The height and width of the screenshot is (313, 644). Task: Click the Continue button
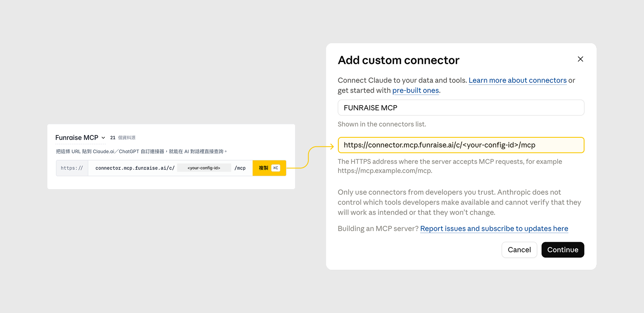pyautogui.click(x=563, y=250)
